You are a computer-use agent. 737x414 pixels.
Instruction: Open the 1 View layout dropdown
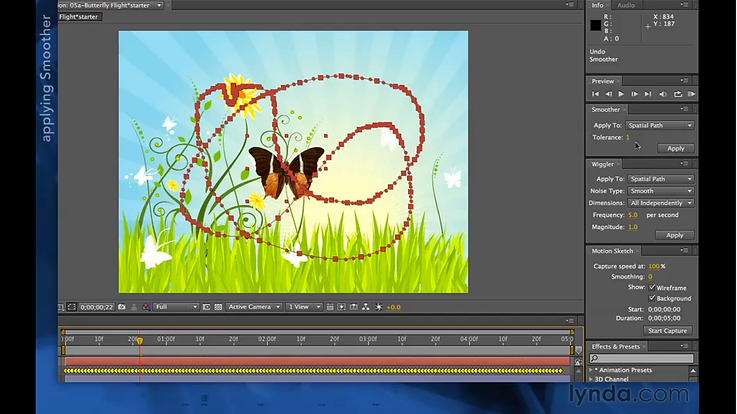(x=304, y=307)
